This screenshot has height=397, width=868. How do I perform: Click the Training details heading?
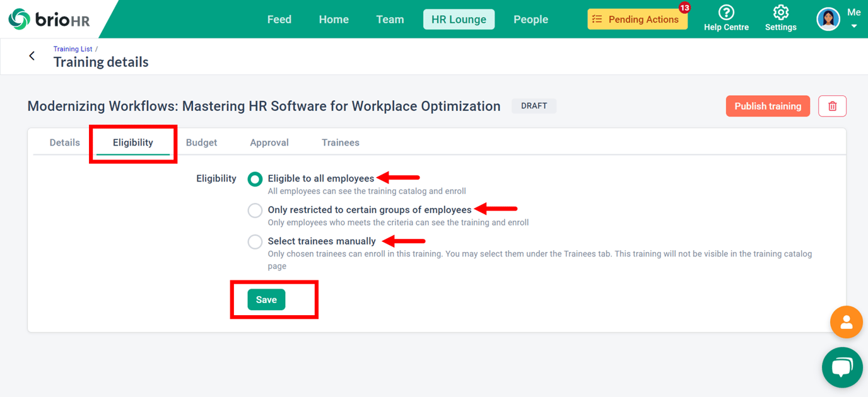pyautogui.click(x=101, y=62)
